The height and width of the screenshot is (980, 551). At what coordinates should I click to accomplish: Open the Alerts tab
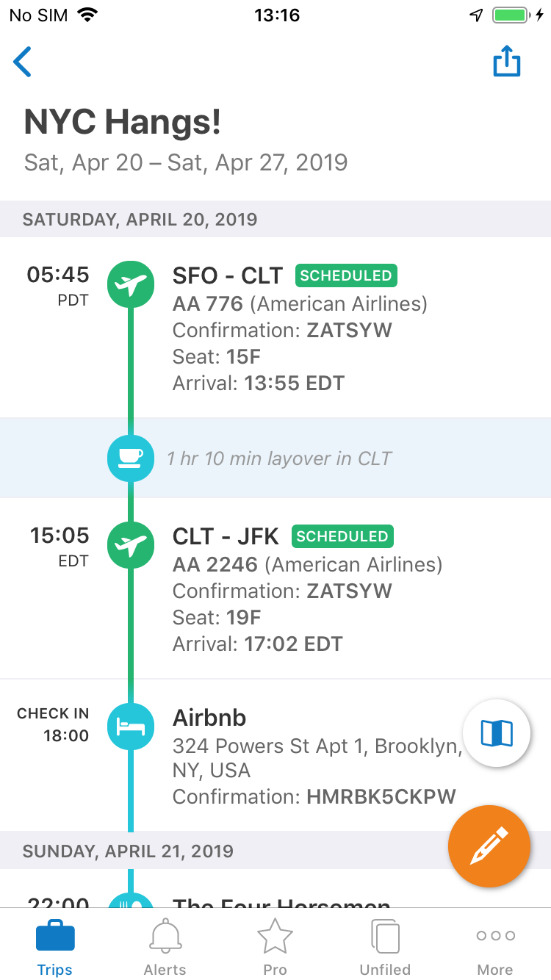click(x=165, y=946)
